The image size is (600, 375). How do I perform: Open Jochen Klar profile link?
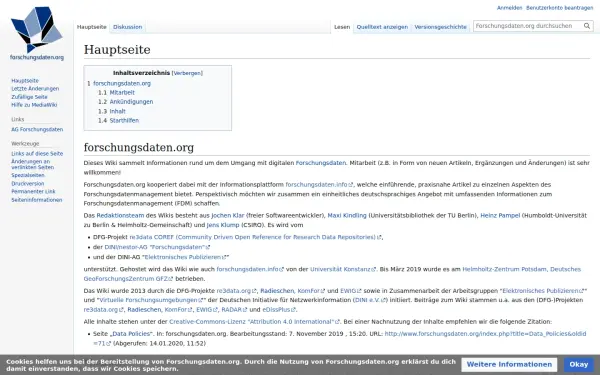click(x=228, y=216)
